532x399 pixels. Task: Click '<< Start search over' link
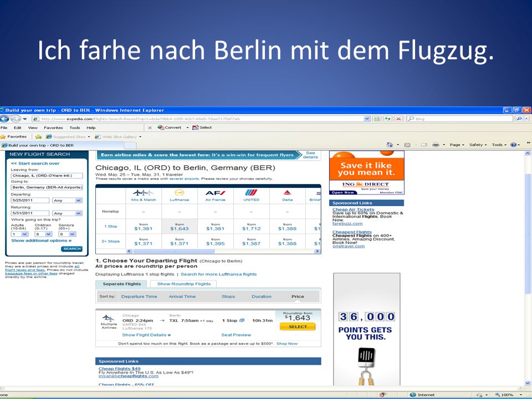pos(35,163)
